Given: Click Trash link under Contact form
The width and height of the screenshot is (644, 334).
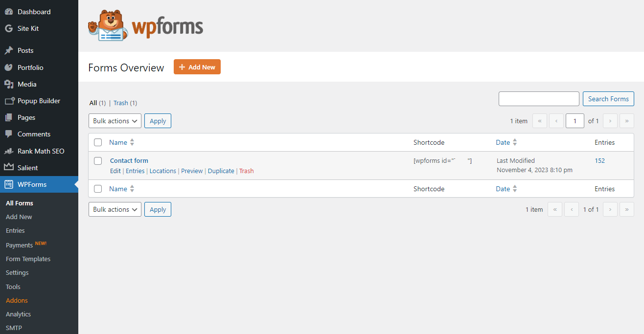Looking at the screenshot, I should (x=247, y=171).
